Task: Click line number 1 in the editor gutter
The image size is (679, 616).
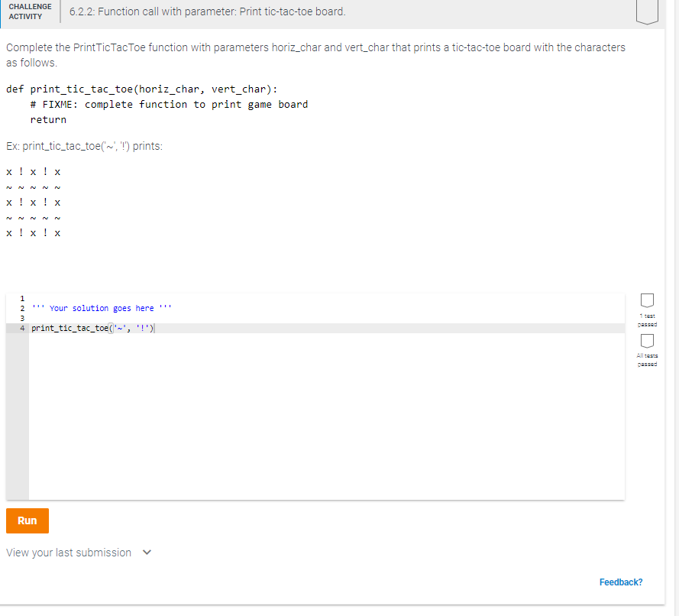Action: click(x=21, y=298)
